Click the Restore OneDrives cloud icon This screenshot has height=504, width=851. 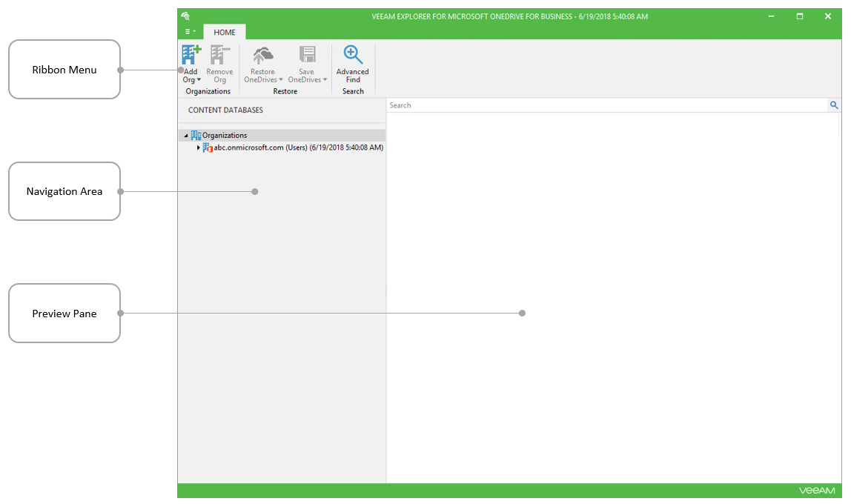point(262,55)
